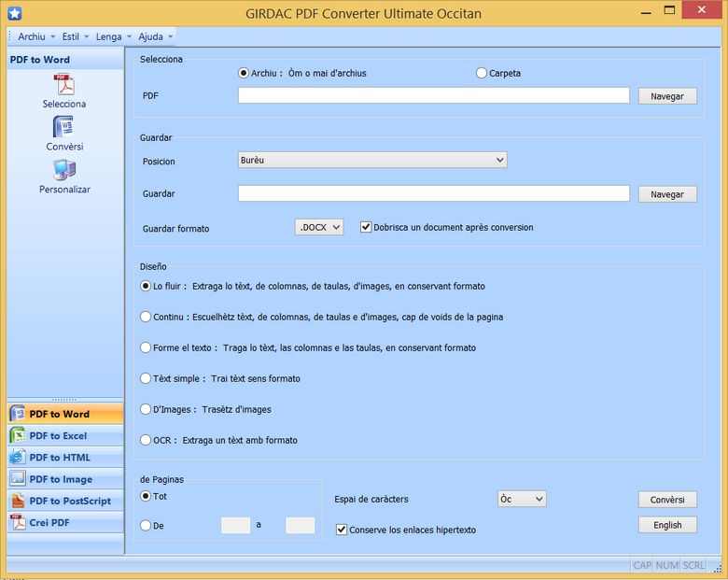Select the Lo fluir layout option

click(146, 286)
